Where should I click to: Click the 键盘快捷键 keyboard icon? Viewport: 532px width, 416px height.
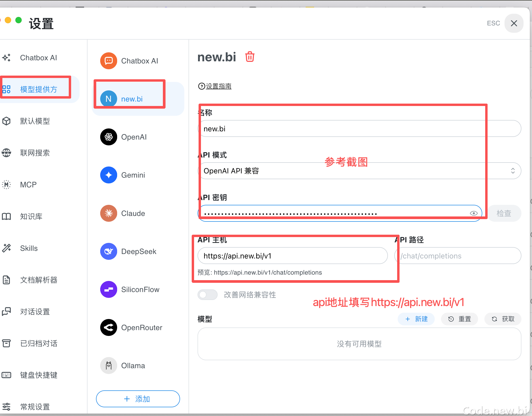6,375
